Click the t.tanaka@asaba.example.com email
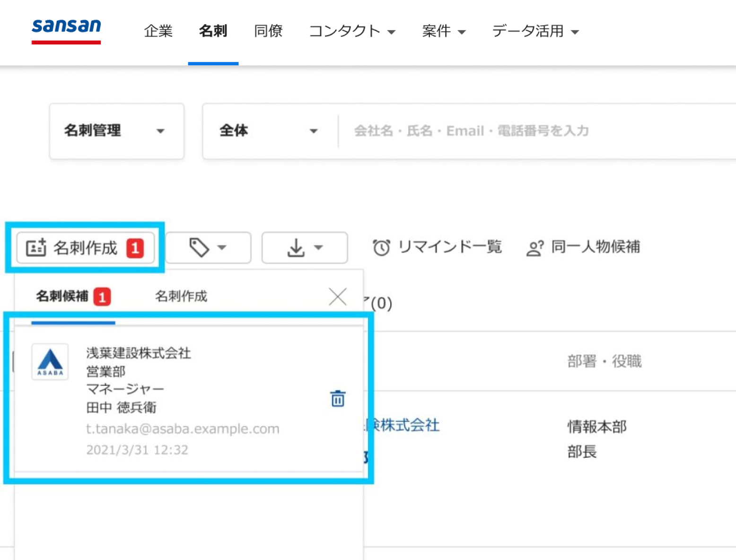This screenshot has height=560, width=736. click(x=183, y=429)
